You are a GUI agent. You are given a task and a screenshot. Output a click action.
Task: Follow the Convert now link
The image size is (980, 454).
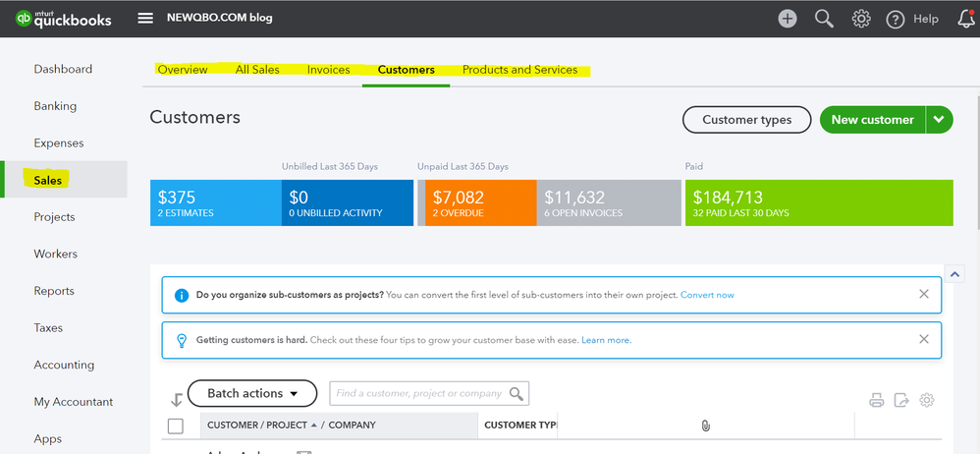pos(707,295)
